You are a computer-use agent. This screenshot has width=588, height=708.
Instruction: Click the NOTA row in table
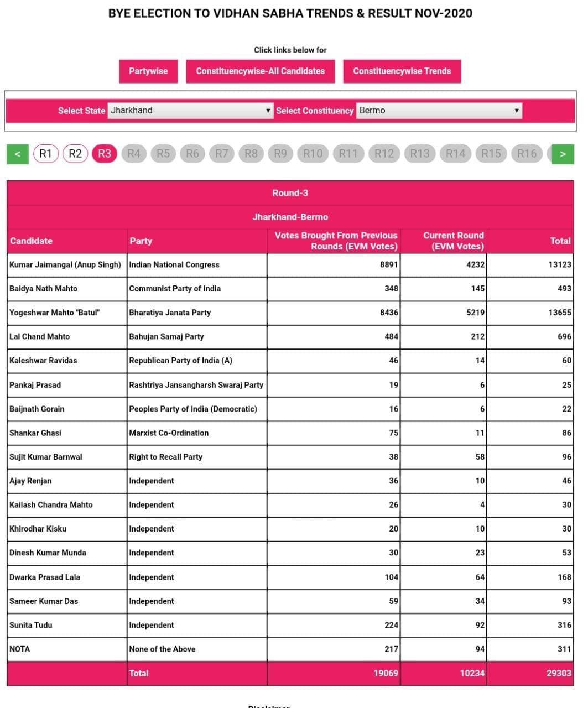click(x=20, y=649)
